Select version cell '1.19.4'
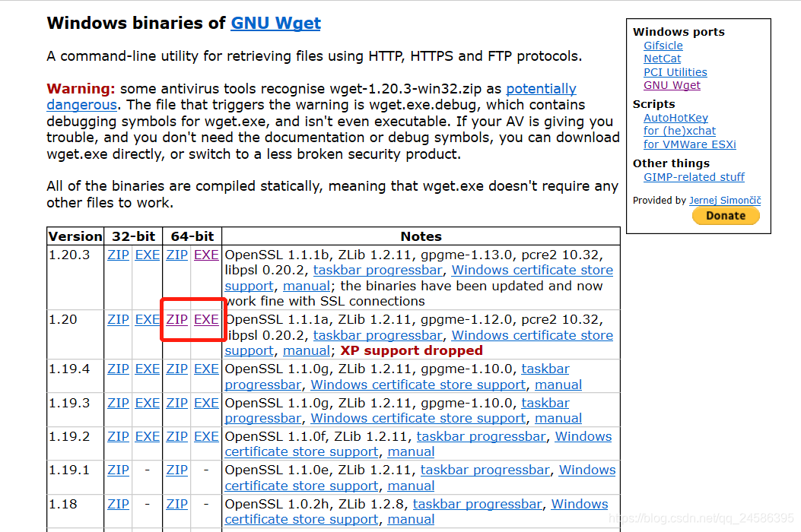Viewport: 801px width, 532px height. [69, 369]
